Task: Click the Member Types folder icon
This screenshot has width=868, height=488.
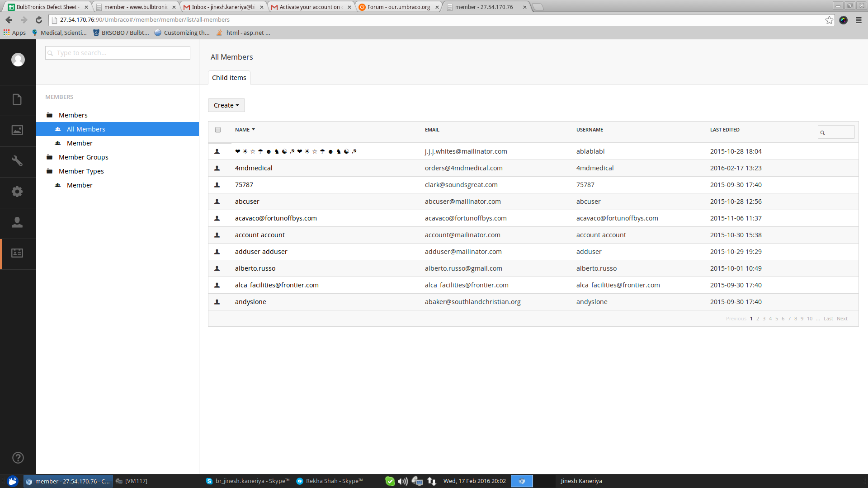Action: click(x=50, y=171)
